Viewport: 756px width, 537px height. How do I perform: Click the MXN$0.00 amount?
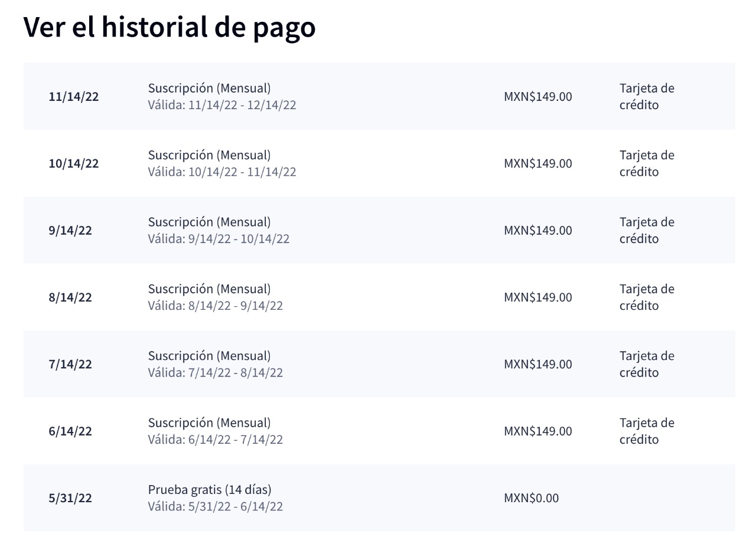[x=531, y=498]
